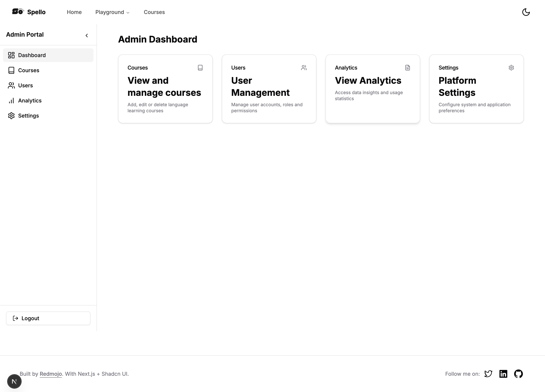The width and height of the screenshot is (545, 392).
Task: Click the Next.js dev tools badge
Action: (14, 381)
